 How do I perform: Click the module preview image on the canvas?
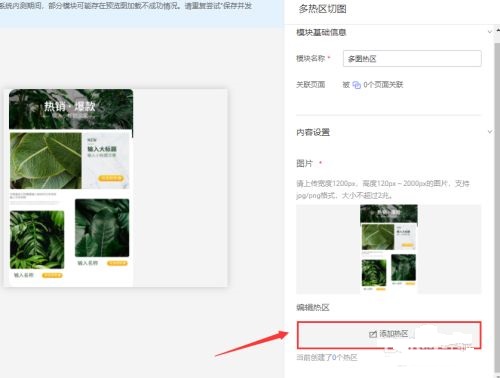tap(71, 187)
